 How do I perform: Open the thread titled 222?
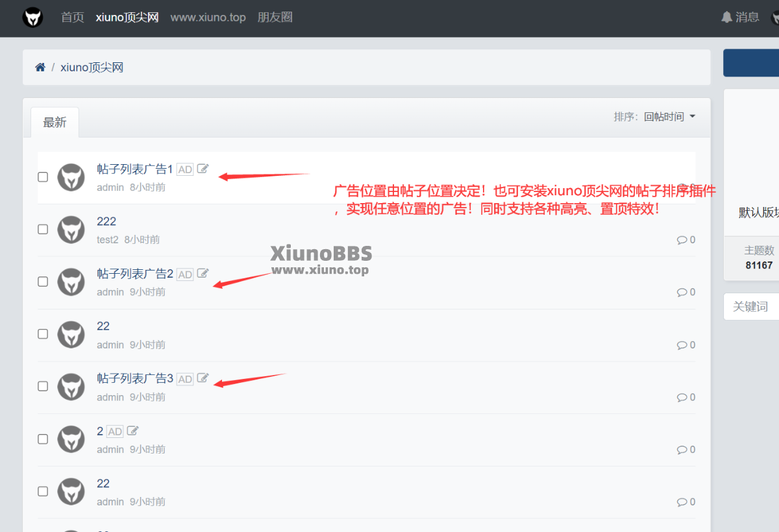(x=106, y=222)
